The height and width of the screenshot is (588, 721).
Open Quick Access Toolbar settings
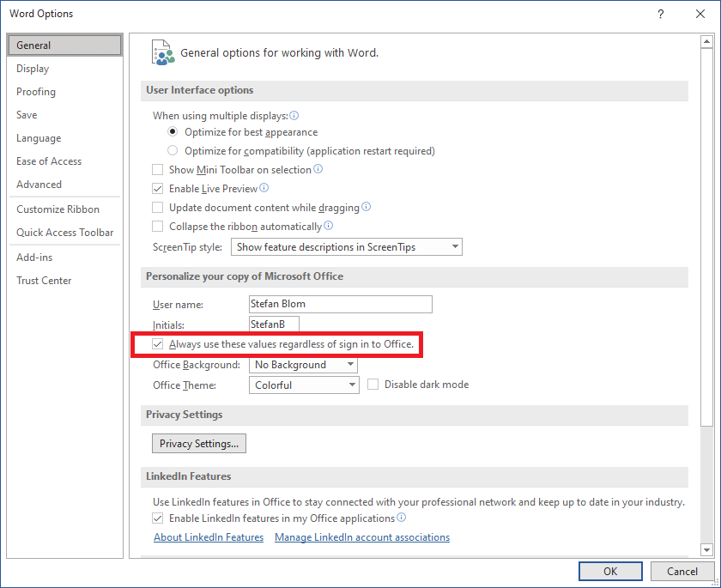[65, 232]
